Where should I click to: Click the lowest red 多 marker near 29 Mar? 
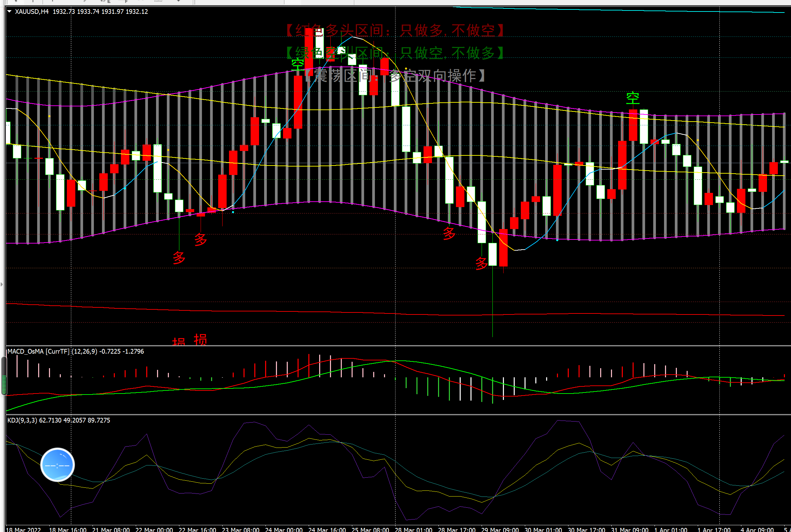tap(481, 263)
